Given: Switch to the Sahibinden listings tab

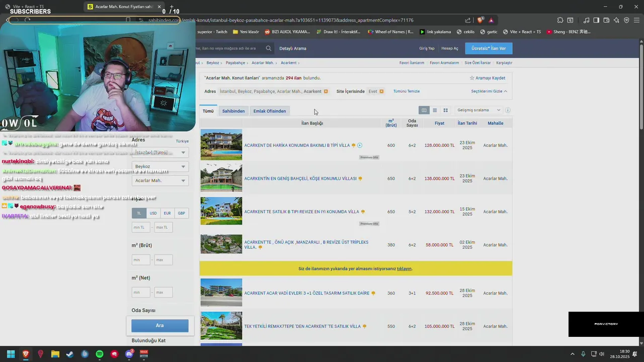Looking at the screenshot, I should 233,111.
